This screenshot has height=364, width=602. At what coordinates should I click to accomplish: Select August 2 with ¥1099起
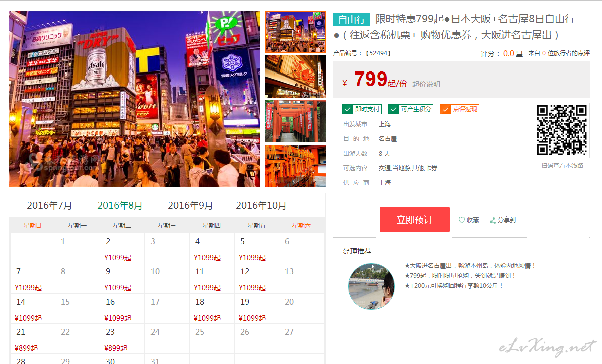point(122,248)
